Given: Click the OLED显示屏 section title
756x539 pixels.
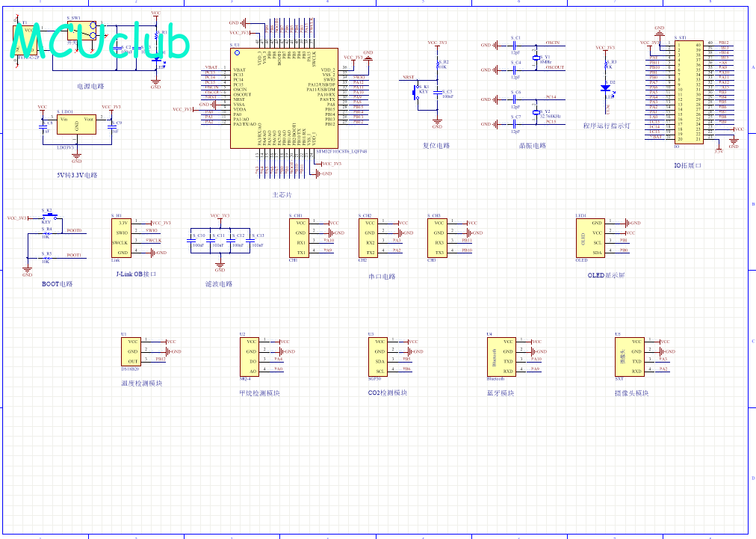Looking at the screenshot, I should [606, 275].
